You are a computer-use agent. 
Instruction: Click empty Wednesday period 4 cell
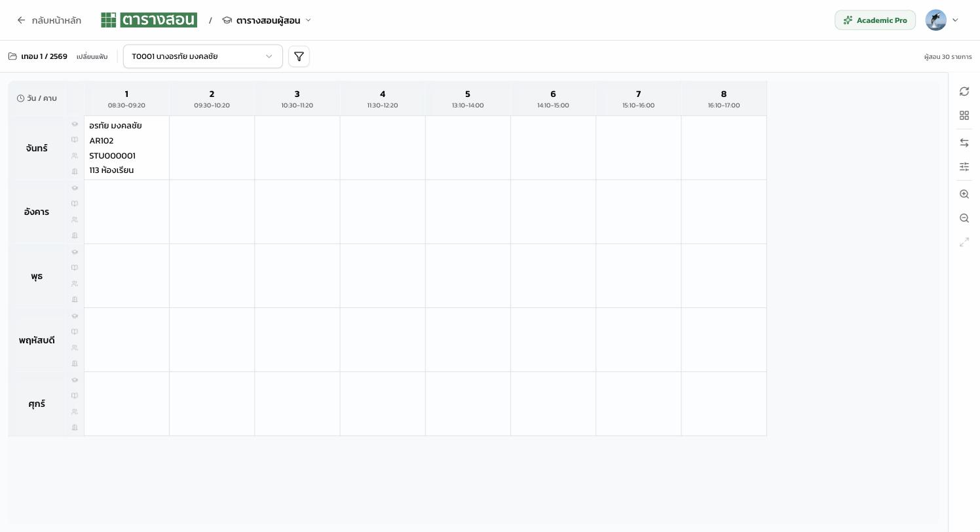(x=383, y=276)
